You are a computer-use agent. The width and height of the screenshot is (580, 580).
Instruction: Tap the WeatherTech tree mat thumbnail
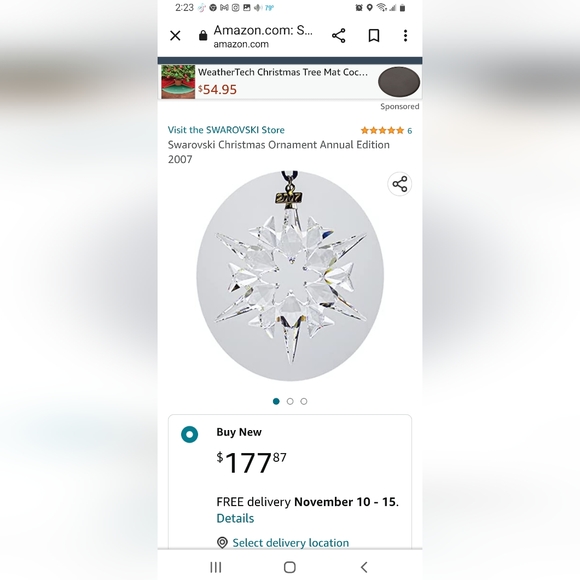178,82
